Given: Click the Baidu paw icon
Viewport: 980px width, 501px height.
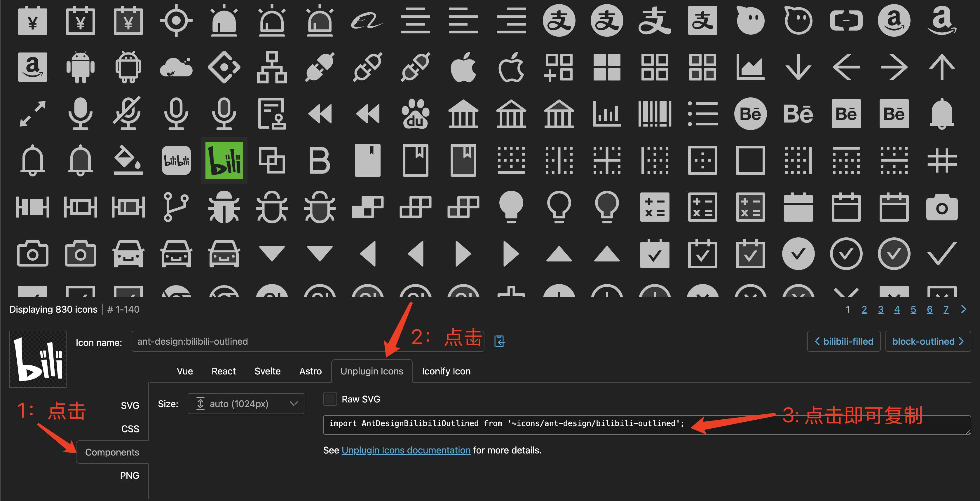Looking at the screenshot, I should point(416,114).
